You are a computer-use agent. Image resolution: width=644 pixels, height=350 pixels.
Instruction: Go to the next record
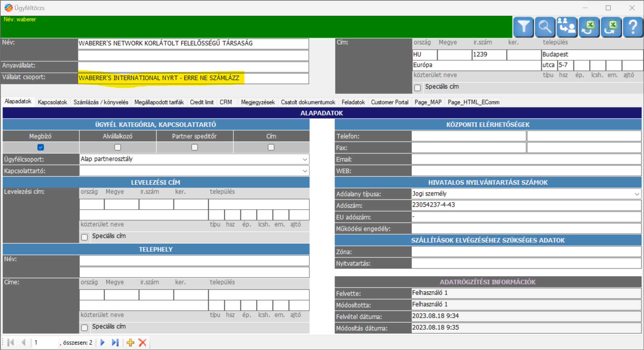pos(103,342)
